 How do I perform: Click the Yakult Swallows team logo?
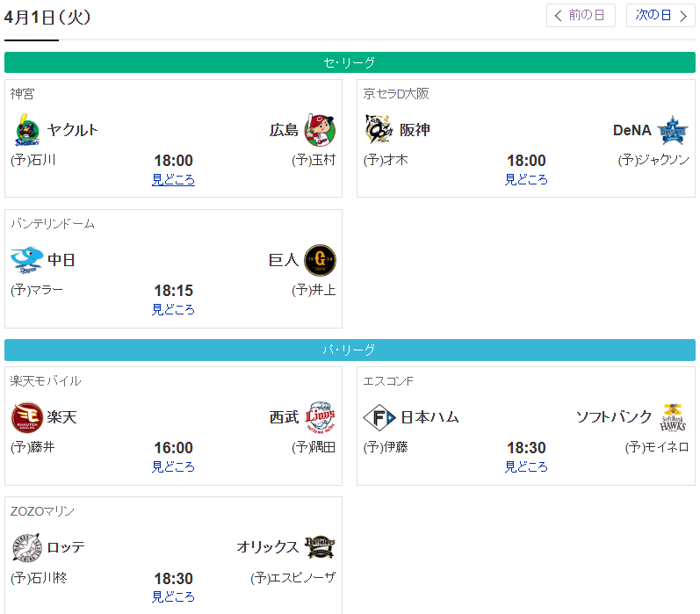(27, 130)
